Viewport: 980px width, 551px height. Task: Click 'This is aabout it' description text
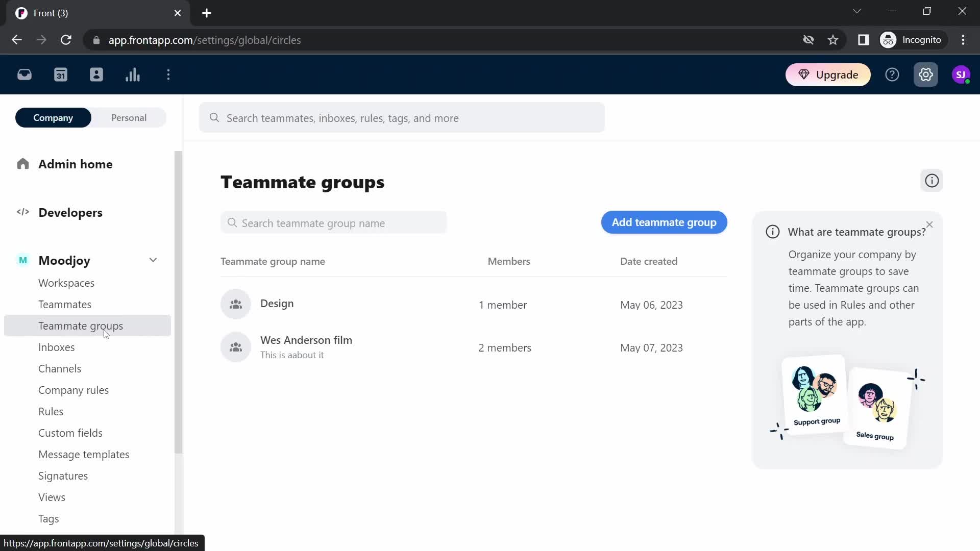click(x=292, y=355)
